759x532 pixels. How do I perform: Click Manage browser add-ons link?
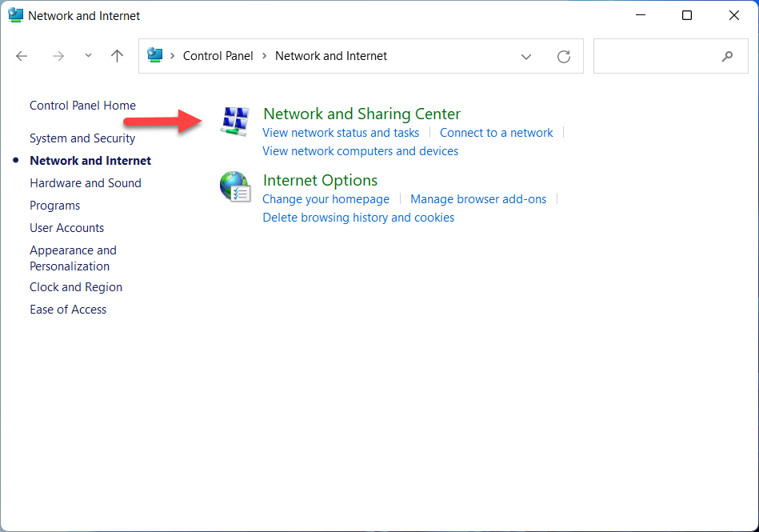click(x=478, y=199)
